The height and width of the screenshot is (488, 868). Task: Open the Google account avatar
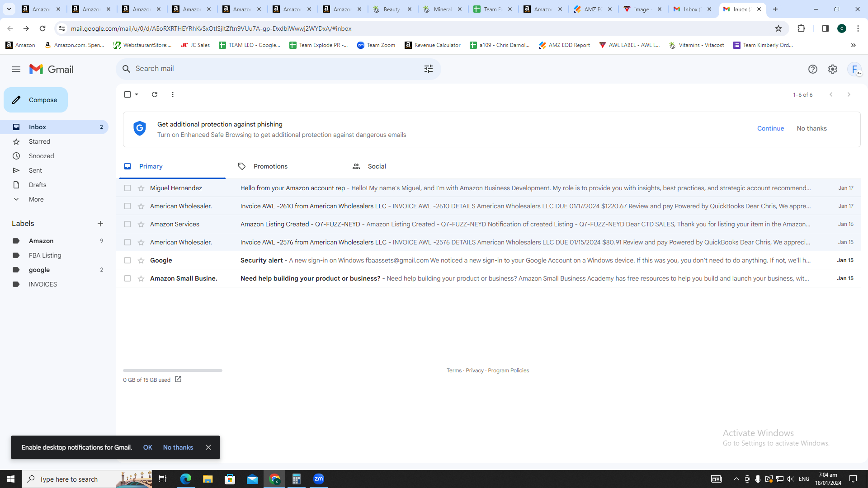[854, 69]
